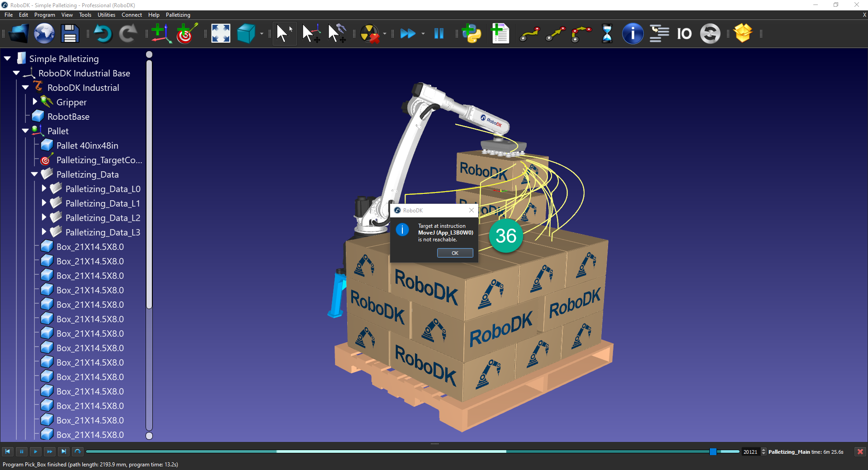Add a new Python program

472,33
